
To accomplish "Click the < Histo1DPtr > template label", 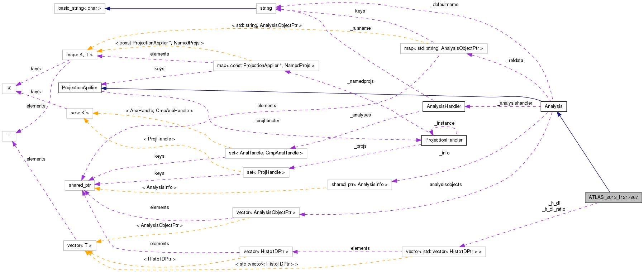I will [x=159, y=259].
